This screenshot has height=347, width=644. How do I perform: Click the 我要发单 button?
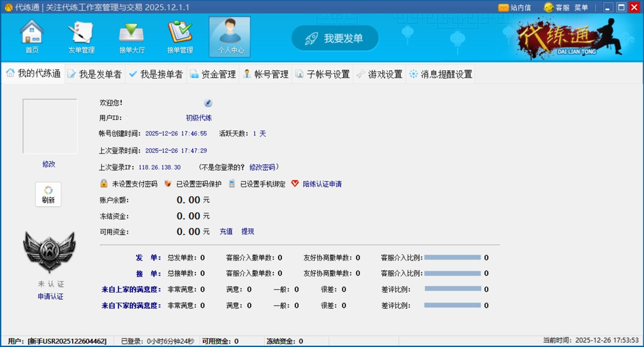[x=334, y=38]
